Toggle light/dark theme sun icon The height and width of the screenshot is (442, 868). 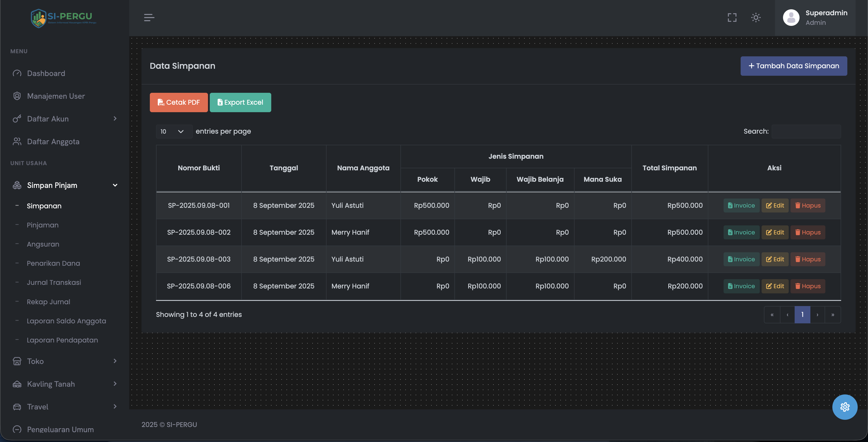point(756,18)
